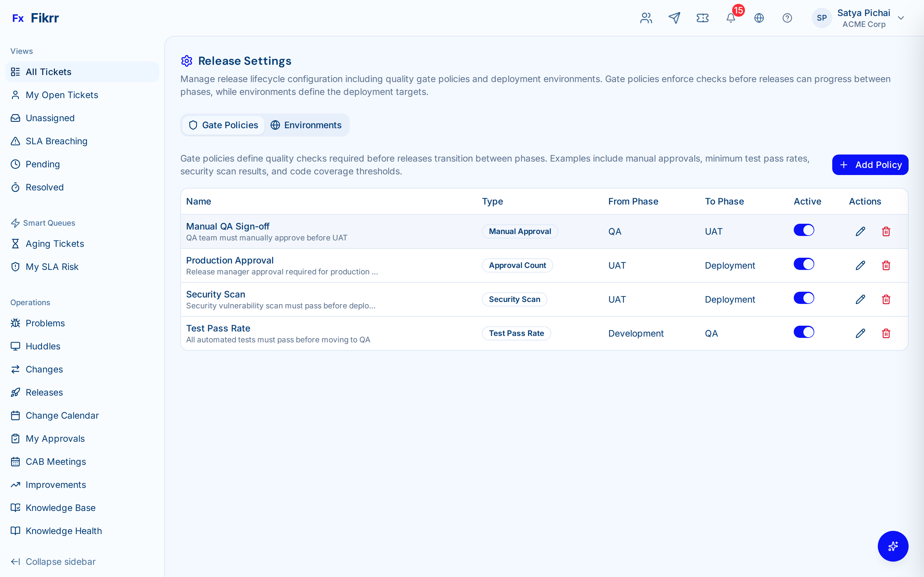Open the SP avatar profile menu
Viewport: 924px width, 577px height.
point(822,18)
